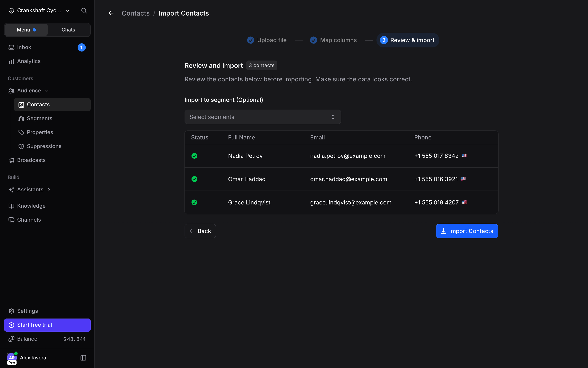Click Alex Rivera profile avatar
This screenshot has width=588, height=368.
pos(12,358)
